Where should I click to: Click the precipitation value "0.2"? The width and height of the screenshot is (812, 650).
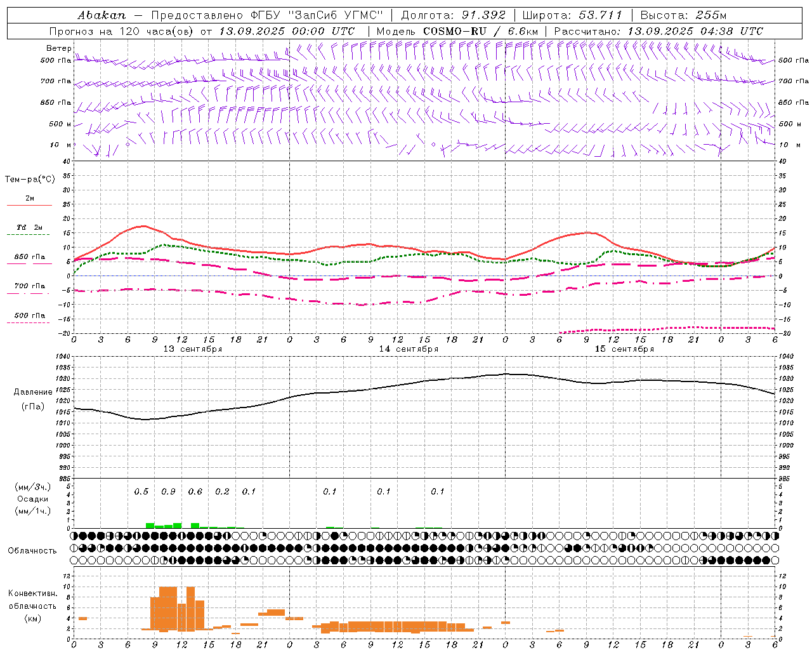222,491
